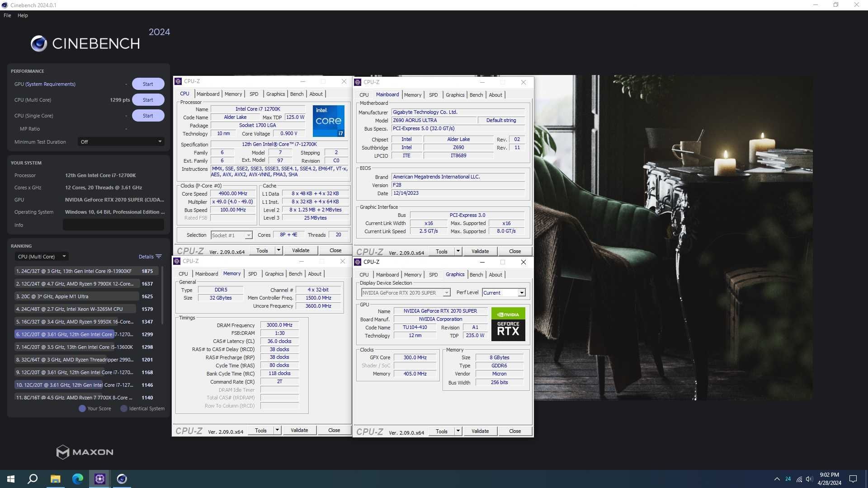Click the Z690 AORUS ULTRA model field
The width and height of the screenshot is (868, 488).
click(434, 120)
